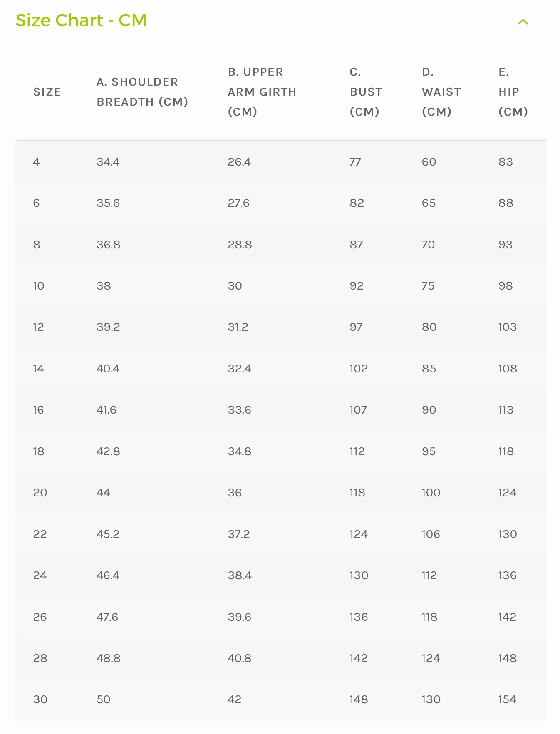Image resolution: width=560 pixels, height=734 pixels.
Task: Click the bust value 148 for size 30
Action: click(x=358, y=699)
